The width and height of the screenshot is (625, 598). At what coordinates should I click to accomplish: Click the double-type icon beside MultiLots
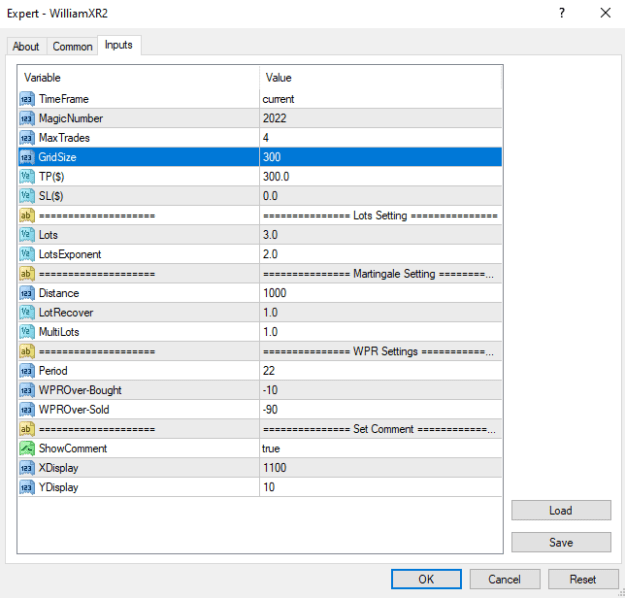[x=27, y=332]
